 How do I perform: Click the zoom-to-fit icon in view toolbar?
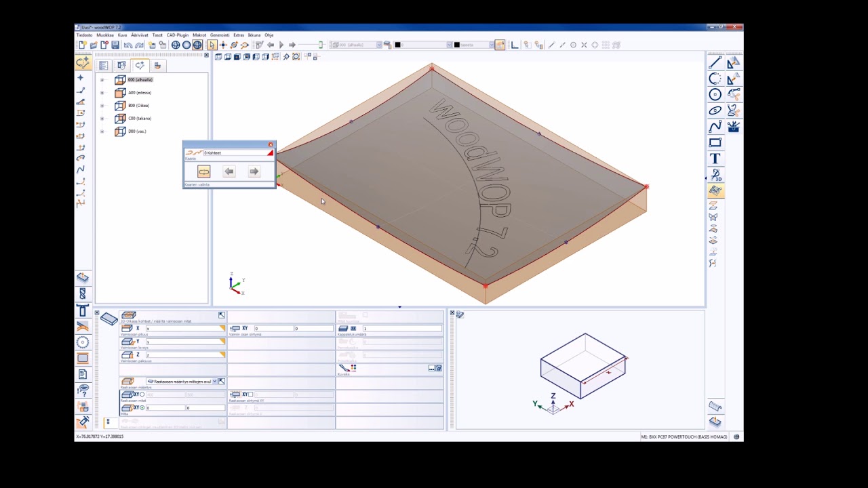[296, 57]
